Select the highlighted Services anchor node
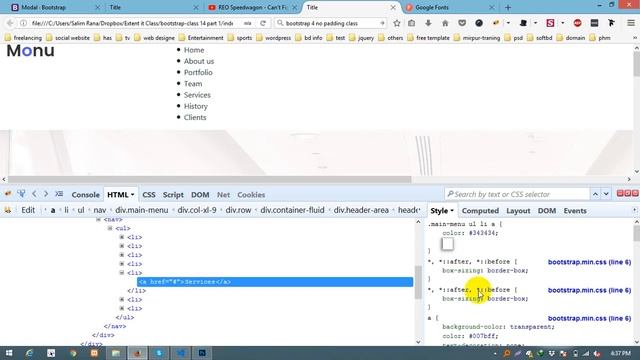This screenshot has height=360, width=640. (x=275, y=282)
